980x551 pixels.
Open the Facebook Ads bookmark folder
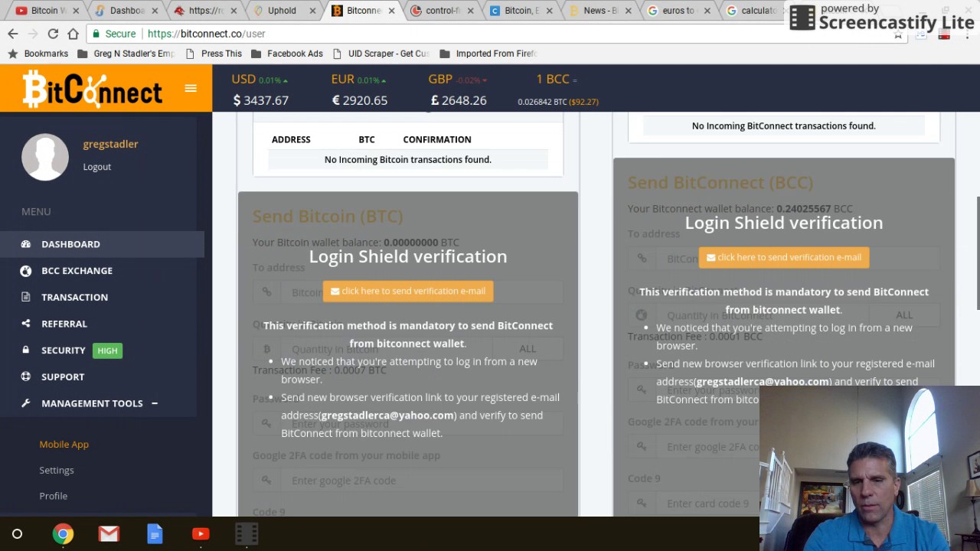pyautogui.click(x=287, y=54)
